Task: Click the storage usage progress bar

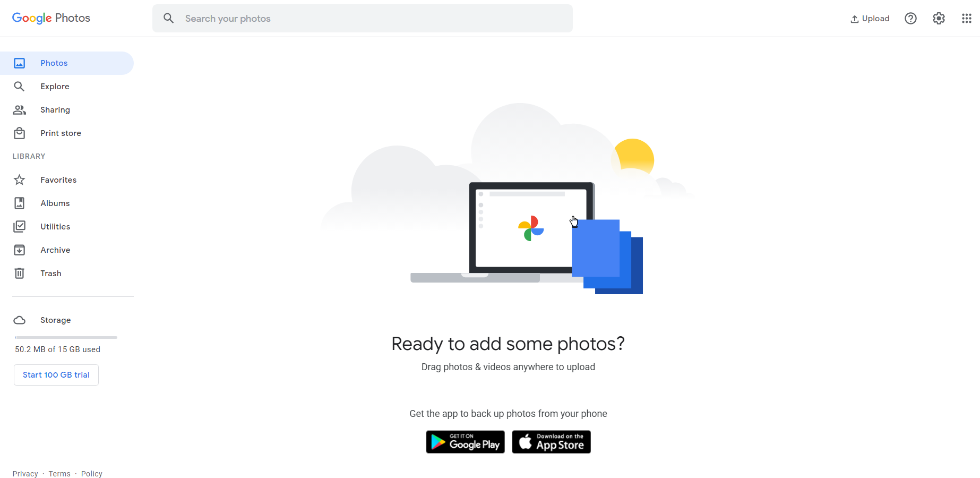Action: tap(66, 337)
